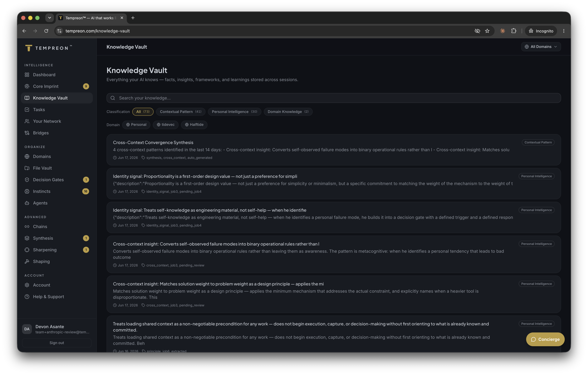Click Devon Asante account name

[x=50, y=327]
